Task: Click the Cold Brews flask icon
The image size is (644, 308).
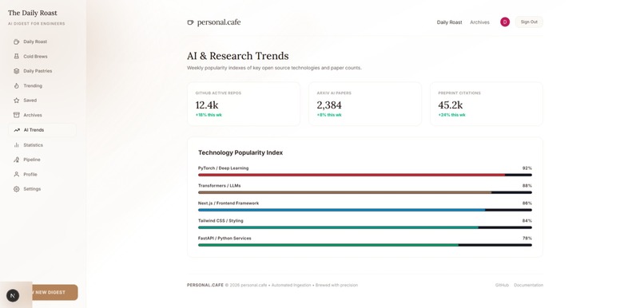Action: pos(17,56)
